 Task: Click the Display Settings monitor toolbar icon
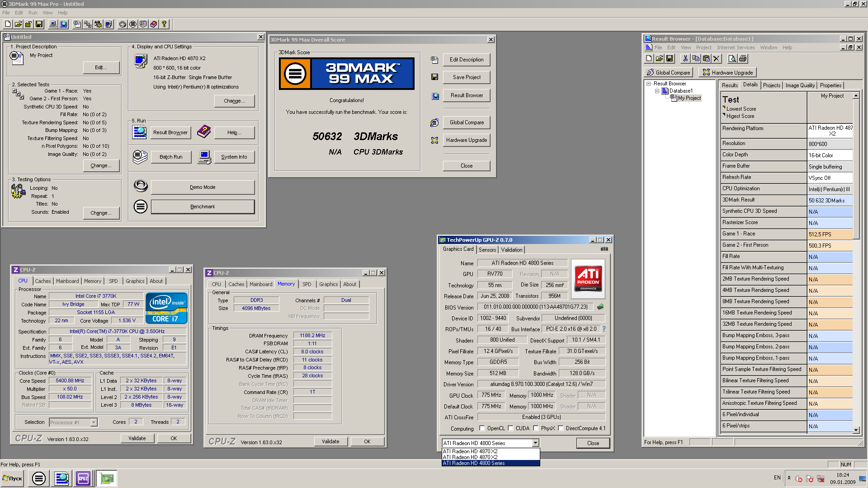(108, 24)
